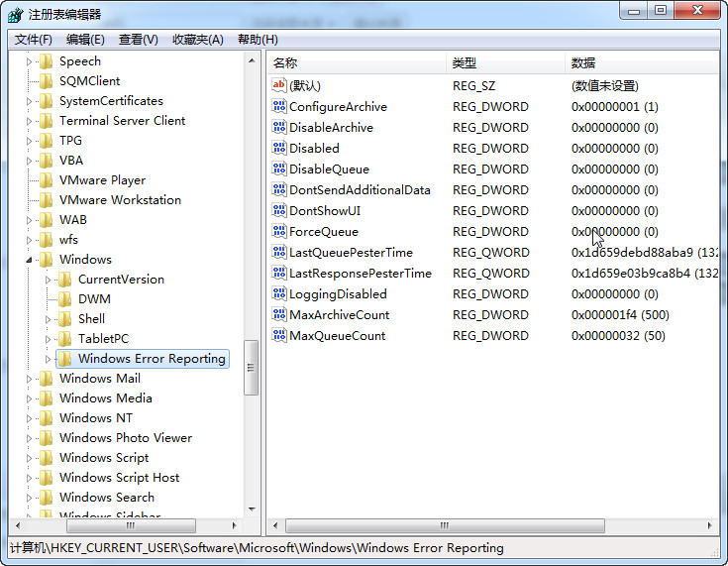The height and width of the screenshot is (566, 728).
Task: Select the REG_SZ type cell
Action: coord(473,86)
